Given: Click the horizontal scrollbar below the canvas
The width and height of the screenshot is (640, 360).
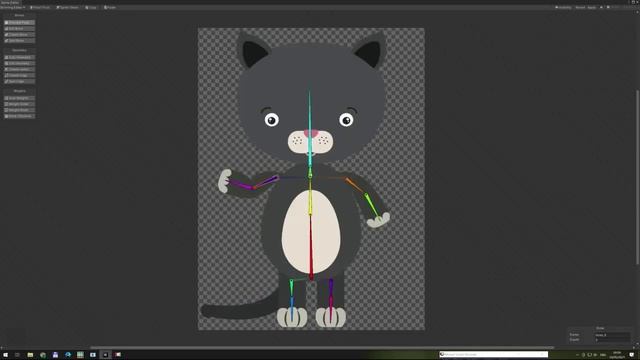Looking at the screenshot, I should (x=322, y=348).
